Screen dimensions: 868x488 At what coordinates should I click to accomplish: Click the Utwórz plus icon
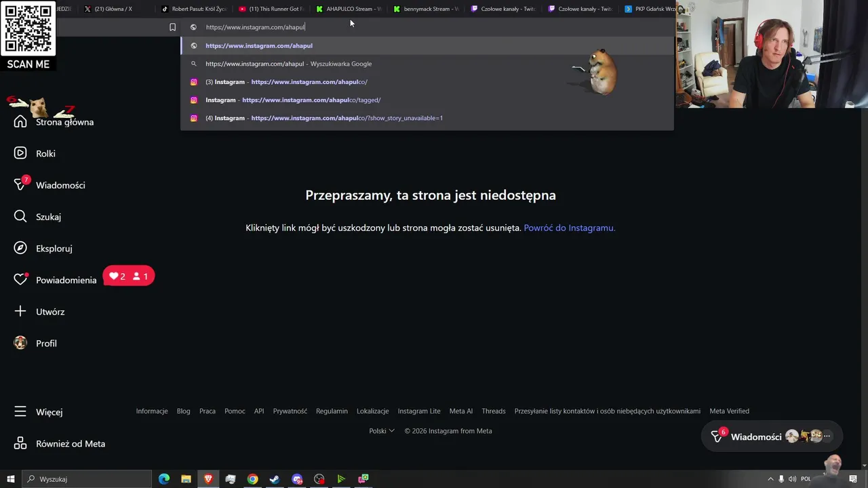tap(20, 312)
